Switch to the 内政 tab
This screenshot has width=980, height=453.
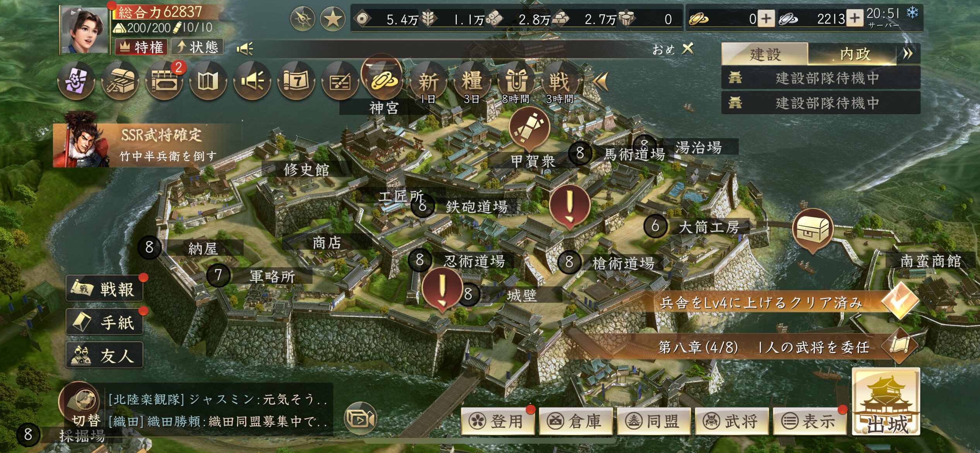click(855, 54)
